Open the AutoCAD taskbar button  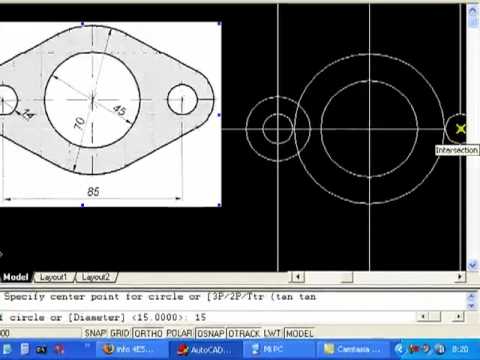(x=206, y=349)
